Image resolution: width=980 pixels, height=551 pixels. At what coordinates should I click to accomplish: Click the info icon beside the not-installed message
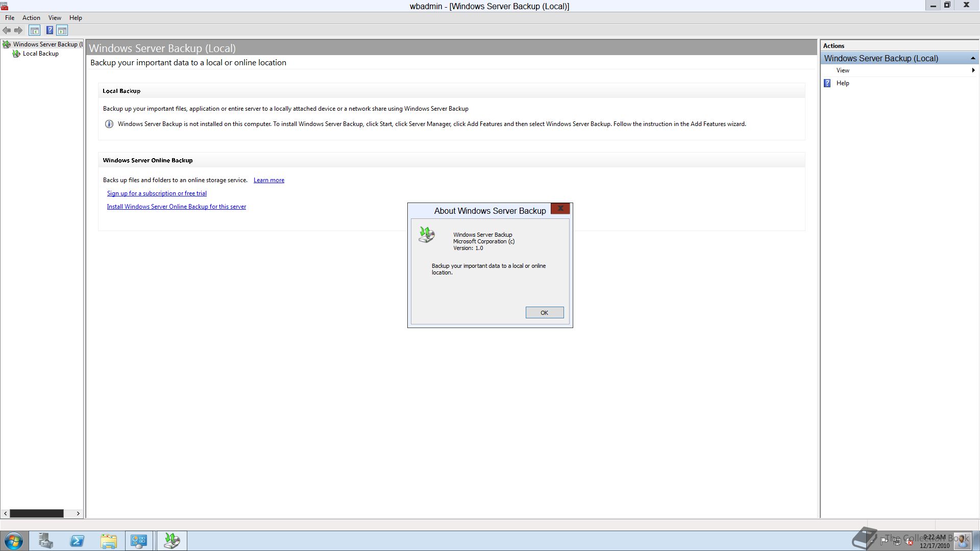click(109, 124)
